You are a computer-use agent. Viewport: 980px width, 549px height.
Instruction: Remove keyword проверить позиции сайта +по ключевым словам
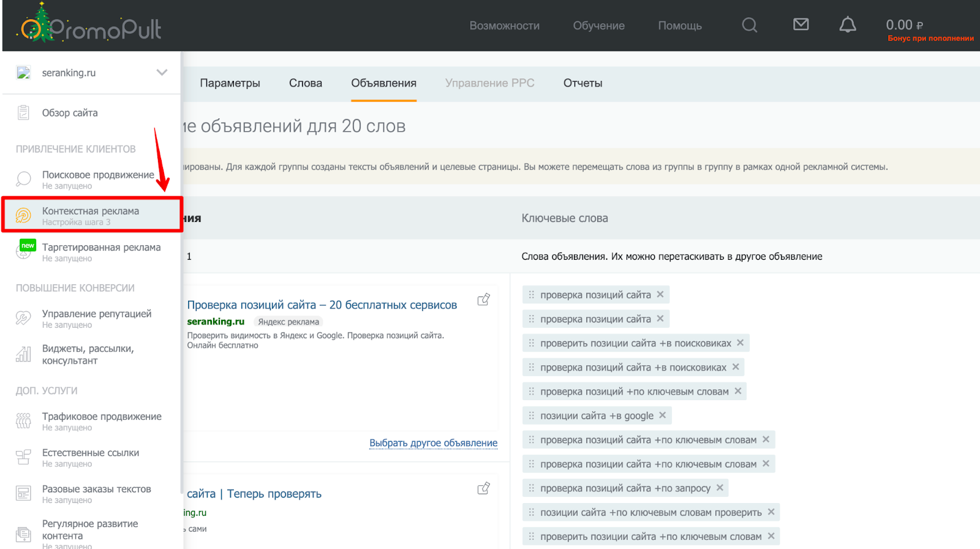click(771, 536)
